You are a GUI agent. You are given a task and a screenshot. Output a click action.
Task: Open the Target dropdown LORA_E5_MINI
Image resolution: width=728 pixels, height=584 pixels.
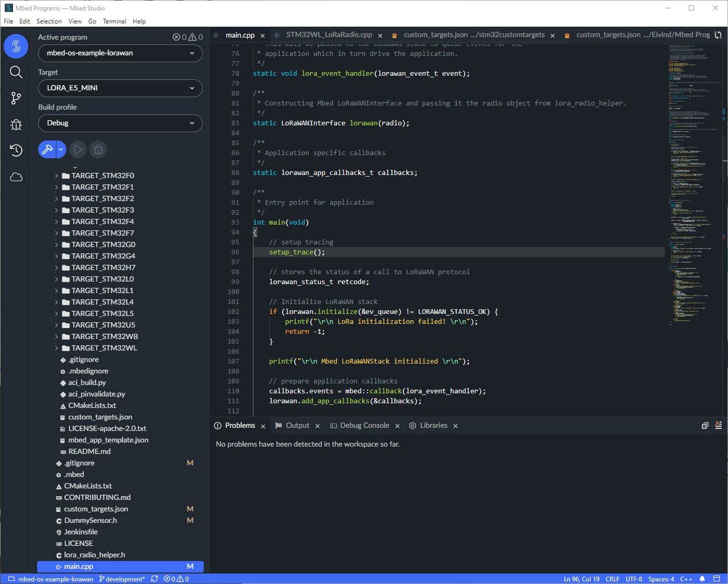click(x=120, y=88)
